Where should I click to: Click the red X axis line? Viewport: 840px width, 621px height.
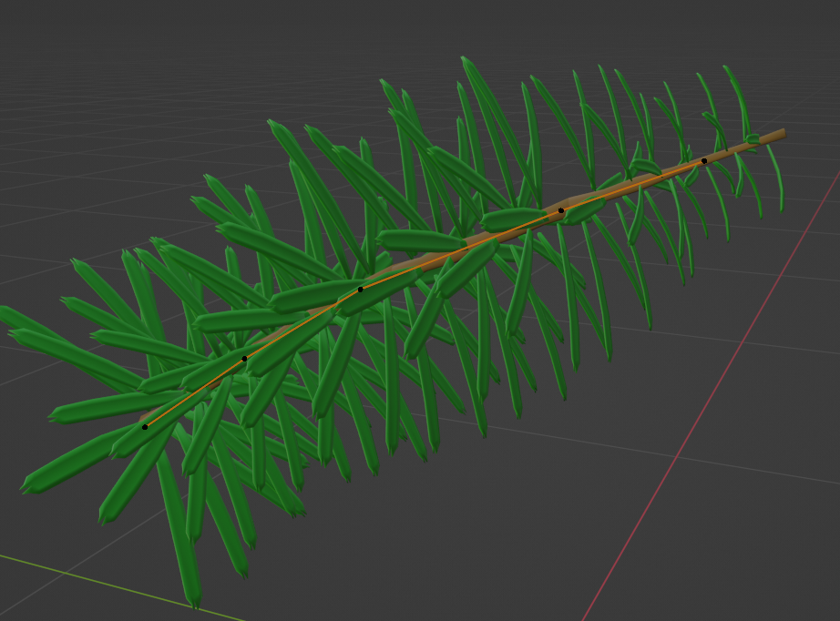692,437
